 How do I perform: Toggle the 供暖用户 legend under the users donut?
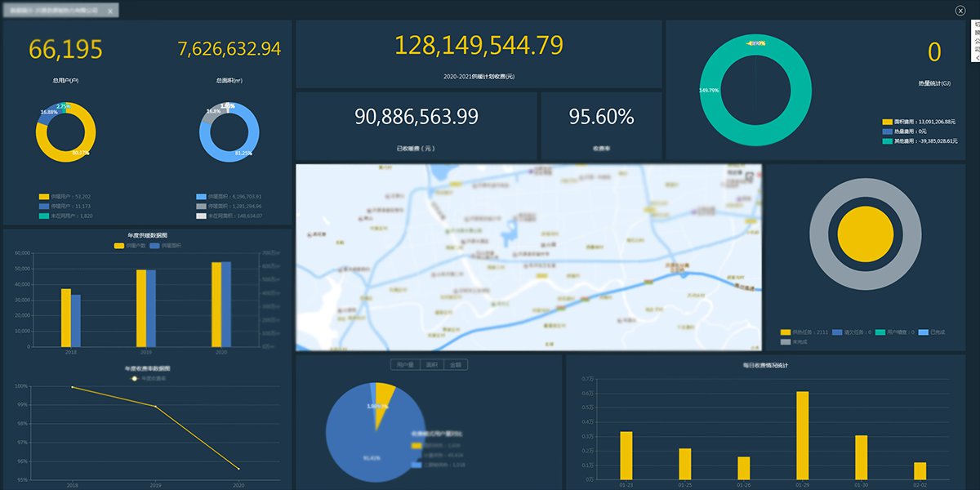tap(65, 197)
